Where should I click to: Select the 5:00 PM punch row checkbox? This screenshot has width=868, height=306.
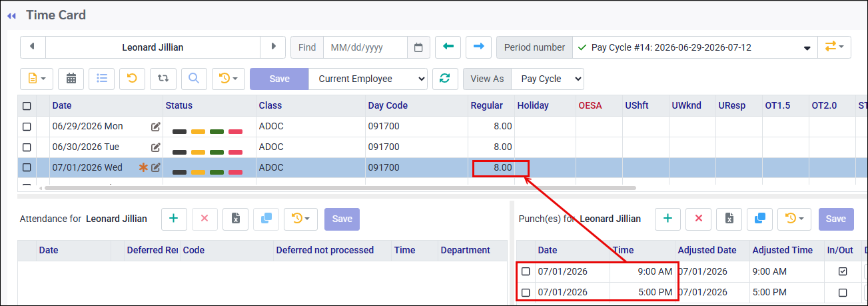pyautogui.click(x=526, y=292)
